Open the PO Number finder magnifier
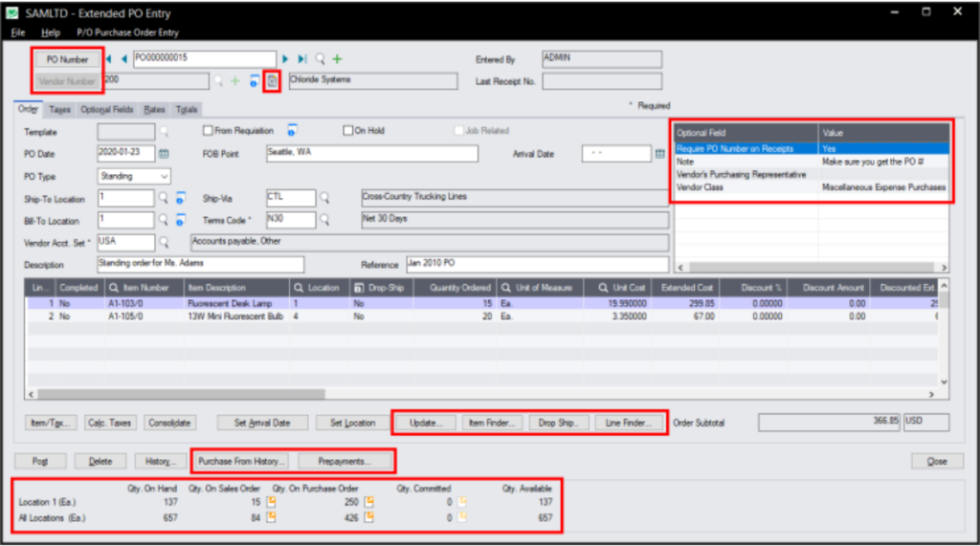980x546 pixels. pos(320,58)
